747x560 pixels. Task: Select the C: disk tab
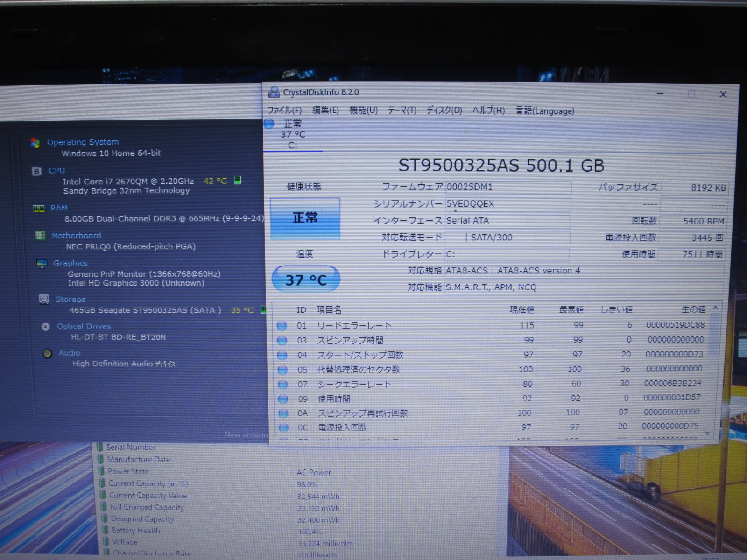click(293, 135)
